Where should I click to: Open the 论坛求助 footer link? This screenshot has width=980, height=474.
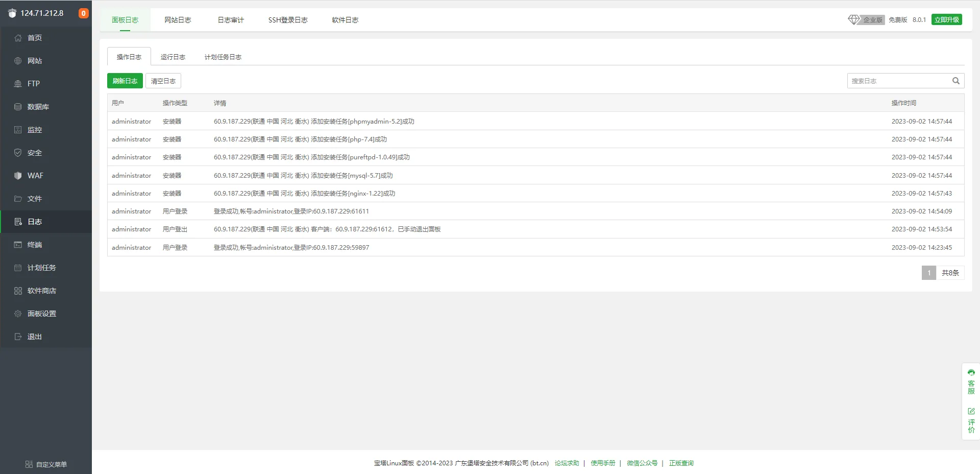coord(567,463)
